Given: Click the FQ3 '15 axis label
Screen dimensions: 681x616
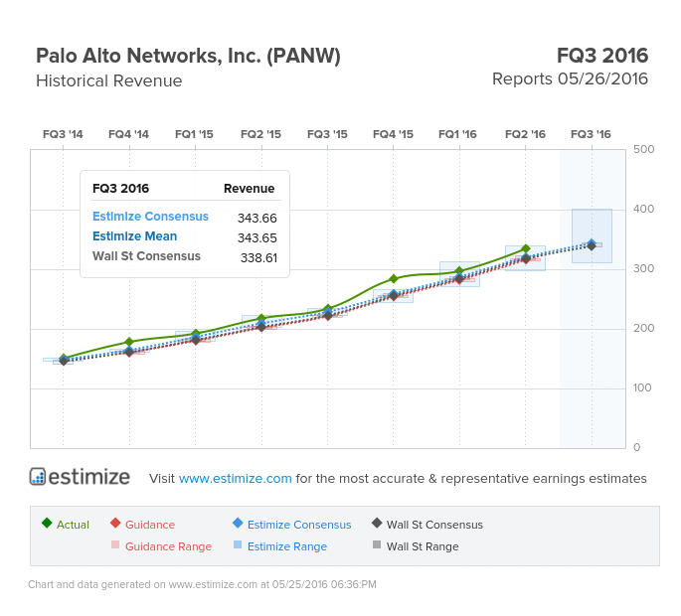Looking at the screenshot, I should coord(327,134).
